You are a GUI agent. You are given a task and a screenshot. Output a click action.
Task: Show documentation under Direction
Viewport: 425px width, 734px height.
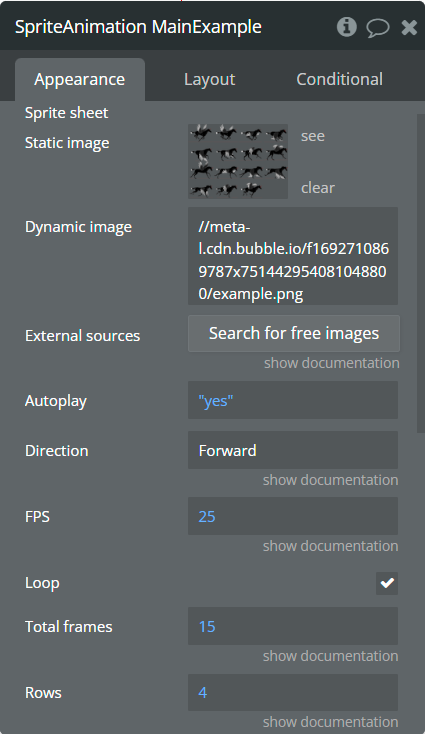[x=330, y=480]
